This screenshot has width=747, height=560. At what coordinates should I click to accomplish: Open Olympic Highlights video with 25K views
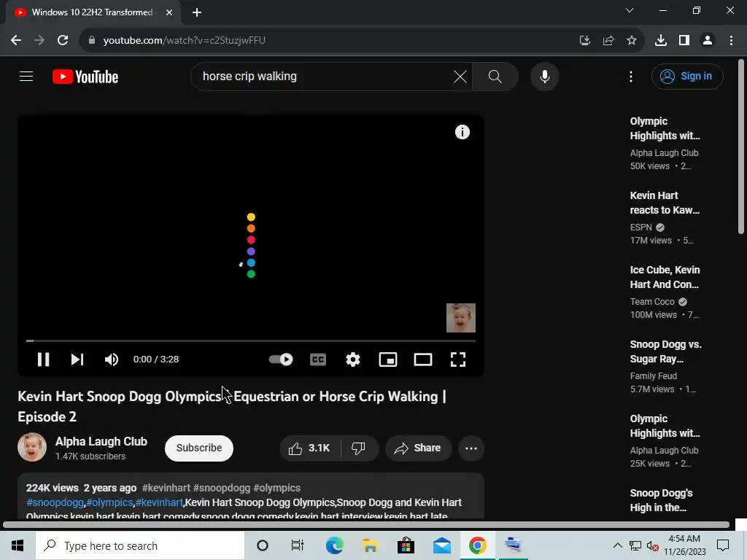pyautogui.click(x=665, y=426)
